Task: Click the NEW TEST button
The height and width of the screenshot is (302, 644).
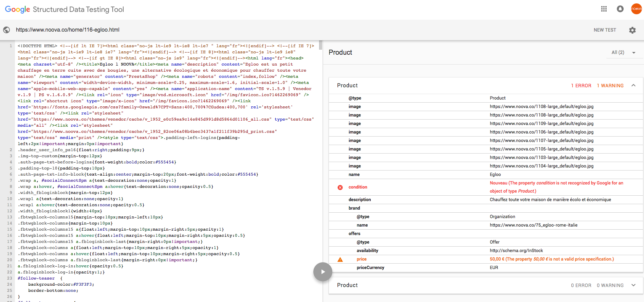Action: (x=605, y=30)
